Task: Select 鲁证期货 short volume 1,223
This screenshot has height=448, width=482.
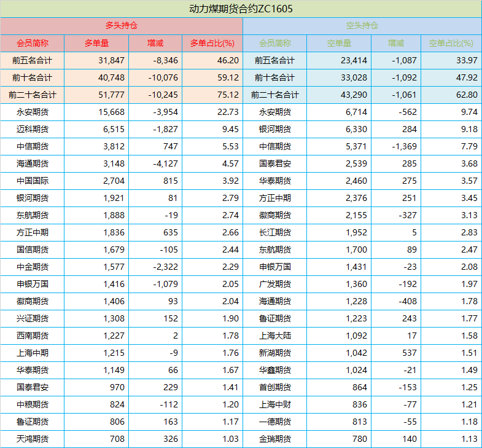Action: pyautogui.click(x=356, y=319)
